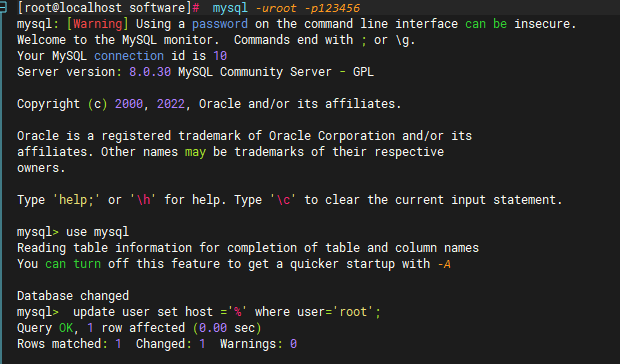
Task: Click the blue 'password' word
Action: pyautogui.click(x=220, y=24)
